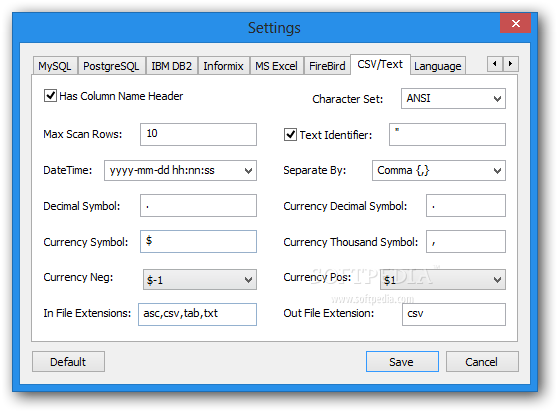
Task: Switch to the MySQL tab
Action: tap(55, 66)
